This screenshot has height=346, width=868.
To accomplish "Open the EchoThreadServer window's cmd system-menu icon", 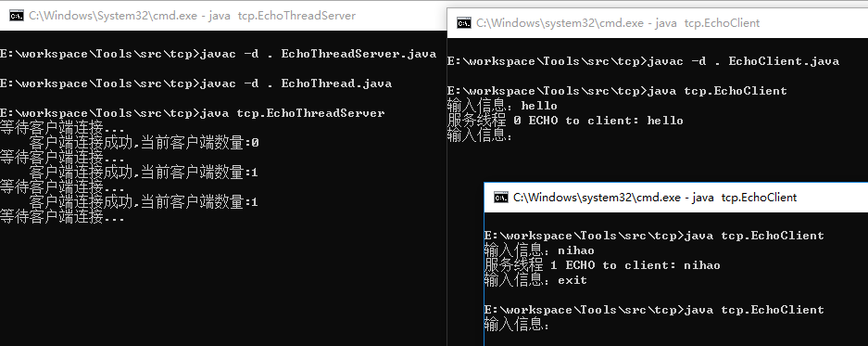I will 17,16.
